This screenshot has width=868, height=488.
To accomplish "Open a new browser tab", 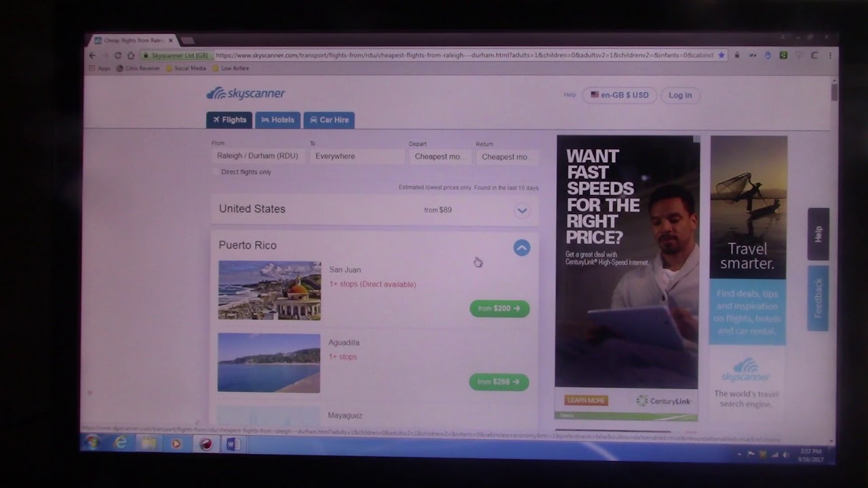I will coord(187,41).
